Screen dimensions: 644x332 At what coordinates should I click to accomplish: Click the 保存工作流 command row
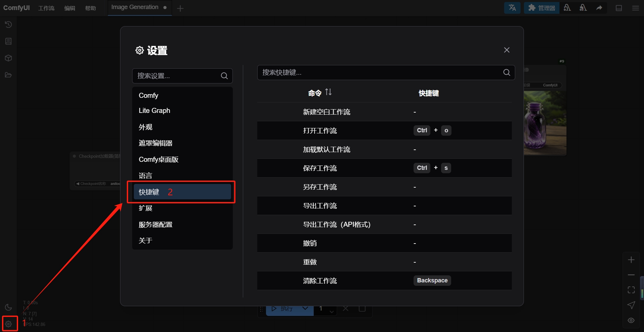pos(384,168)
